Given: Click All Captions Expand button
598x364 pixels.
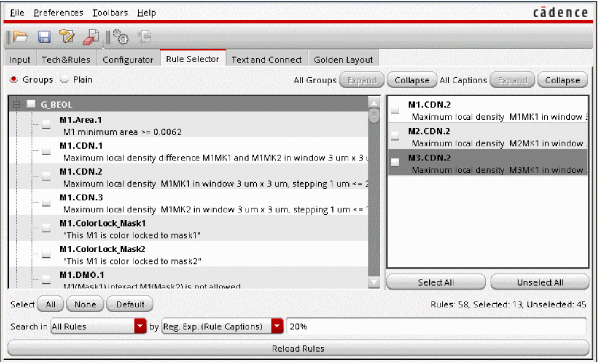Looking at the screenshot, I should click(512, 80).
